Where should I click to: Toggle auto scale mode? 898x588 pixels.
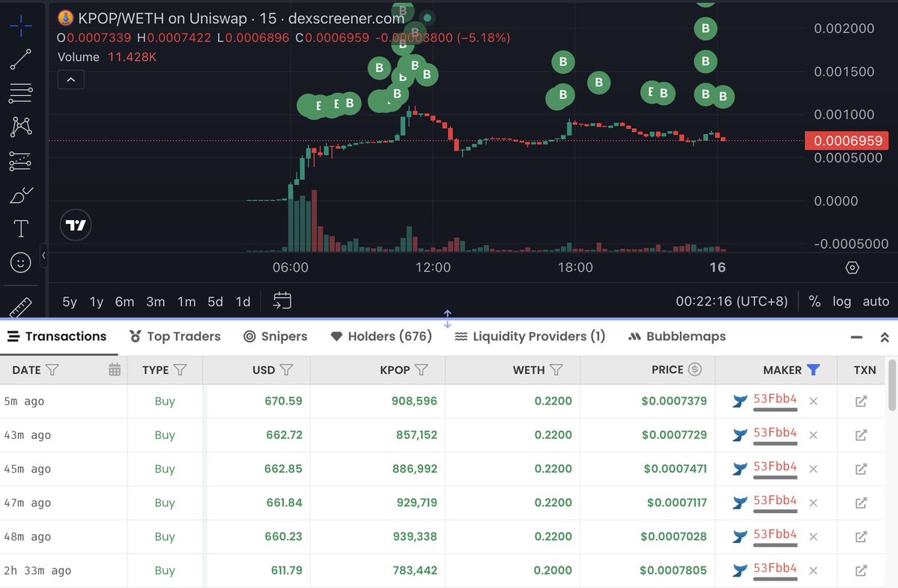[876, 301]
